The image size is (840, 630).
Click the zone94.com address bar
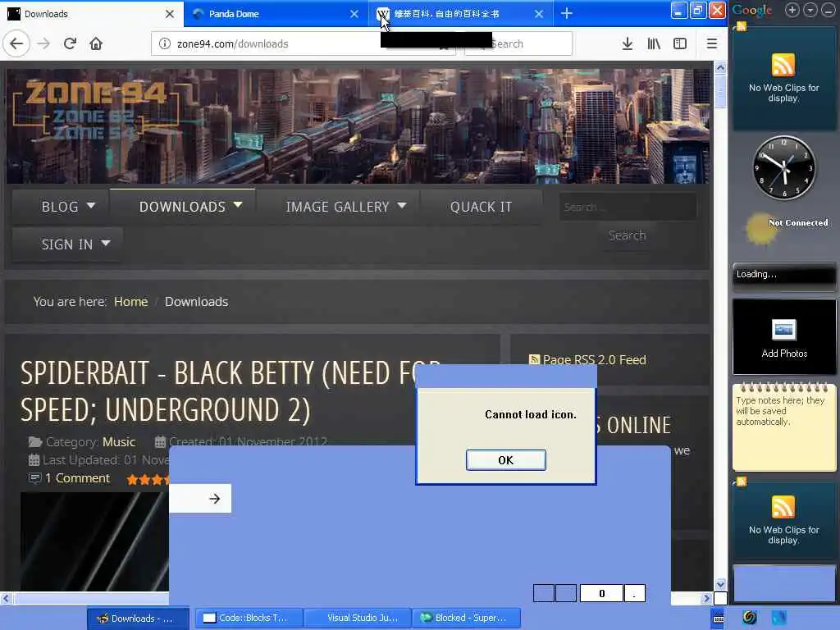pyautogui.click(x=303, y=44)
